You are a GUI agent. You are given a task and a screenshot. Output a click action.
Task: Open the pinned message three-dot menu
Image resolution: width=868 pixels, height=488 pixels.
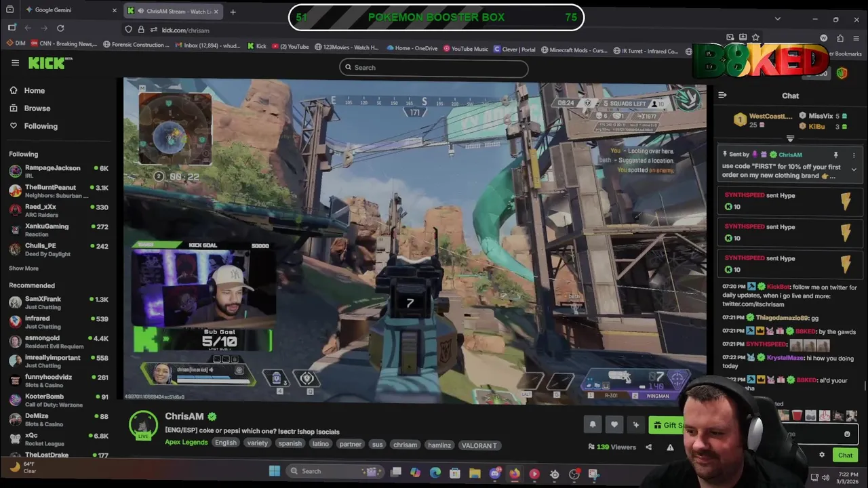pos(854,155)
